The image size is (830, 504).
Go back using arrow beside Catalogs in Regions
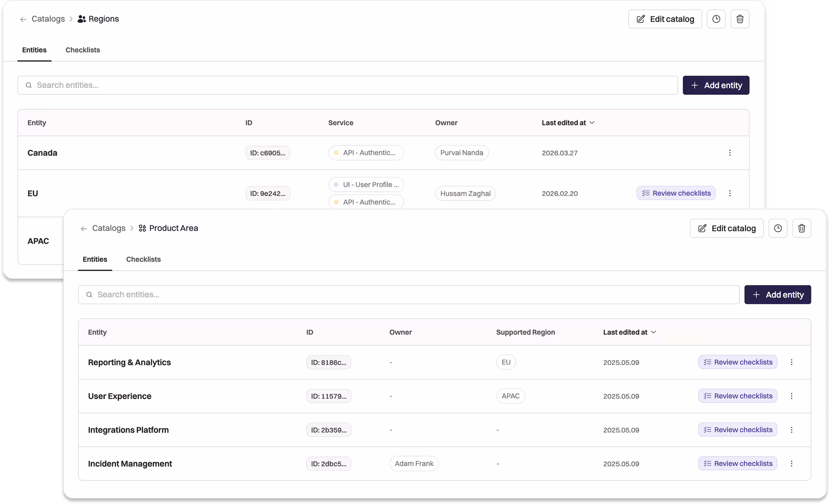click(23, 19)
